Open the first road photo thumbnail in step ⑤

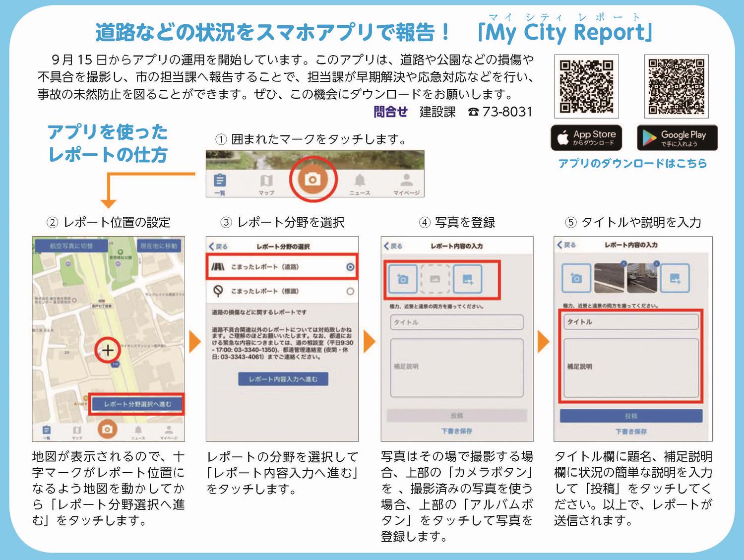point(609,278)
